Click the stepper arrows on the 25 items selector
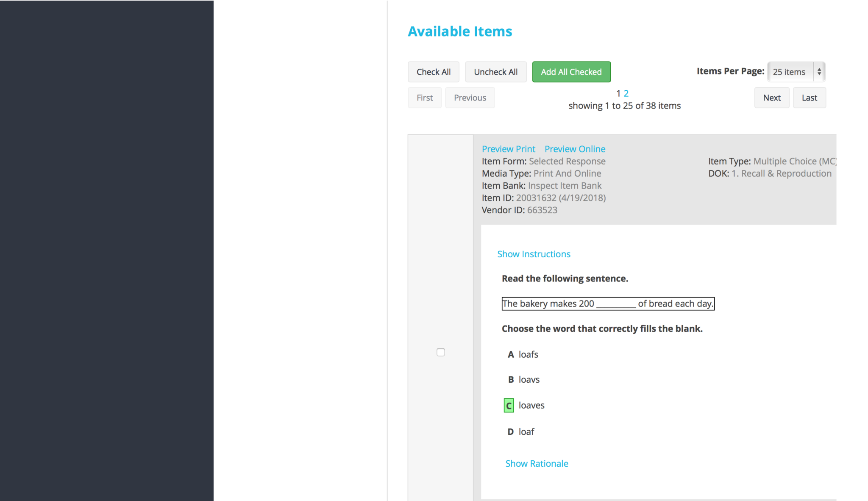Viewport: 868px width, 501px height. coord(819,72)
